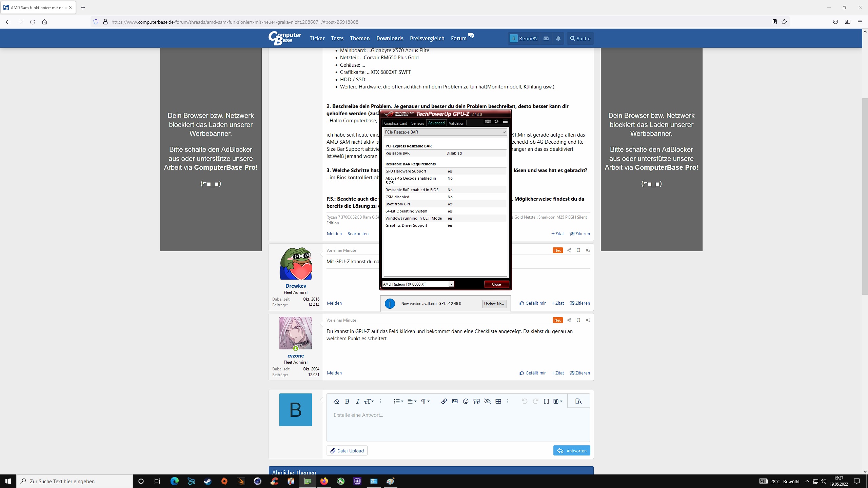
Task: Toggle italic formatting in reply editor
Action: tap(357, 401)
